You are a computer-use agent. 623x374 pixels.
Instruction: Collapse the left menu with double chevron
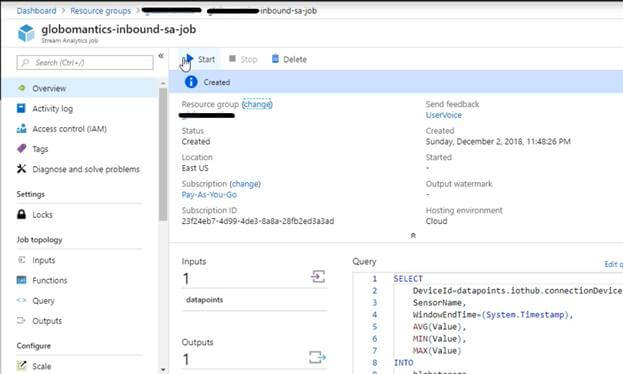pyautogui.click(x=161, y=56)
